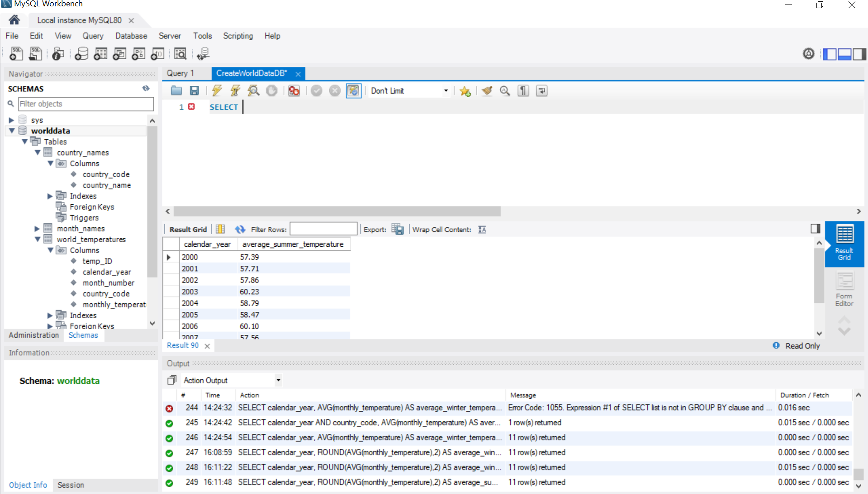
Task: Stop query execution icon
Action: coord(271,91)
